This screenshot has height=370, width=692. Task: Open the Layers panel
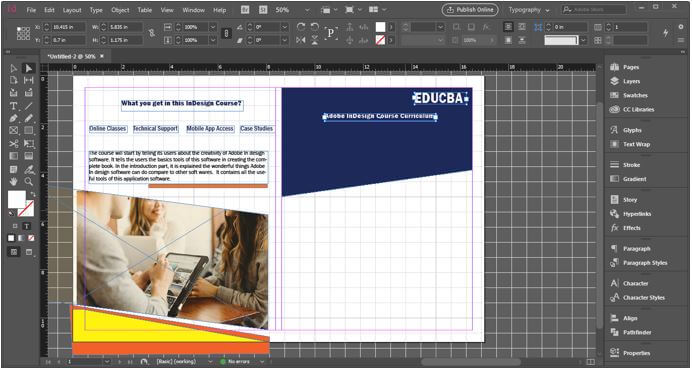click(x=631, y=81)
